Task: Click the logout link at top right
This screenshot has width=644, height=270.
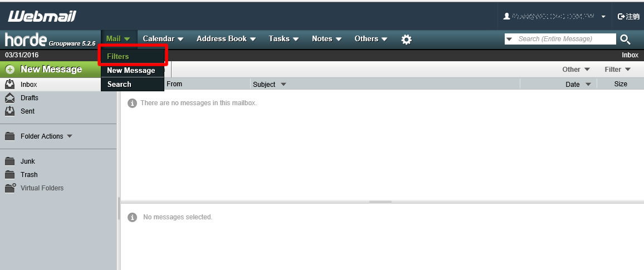Action: tap(628, 17)
